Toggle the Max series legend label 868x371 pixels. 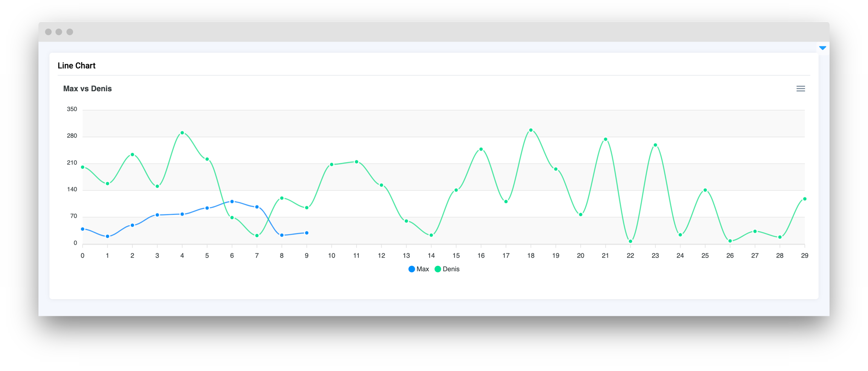click(x=422, y=269)
